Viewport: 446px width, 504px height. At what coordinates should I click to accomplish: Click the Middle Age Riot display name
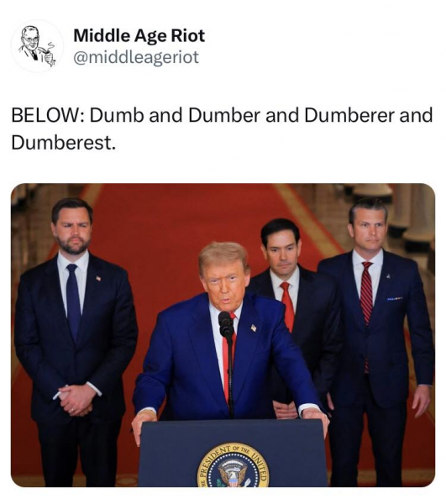tap(139, 35)
